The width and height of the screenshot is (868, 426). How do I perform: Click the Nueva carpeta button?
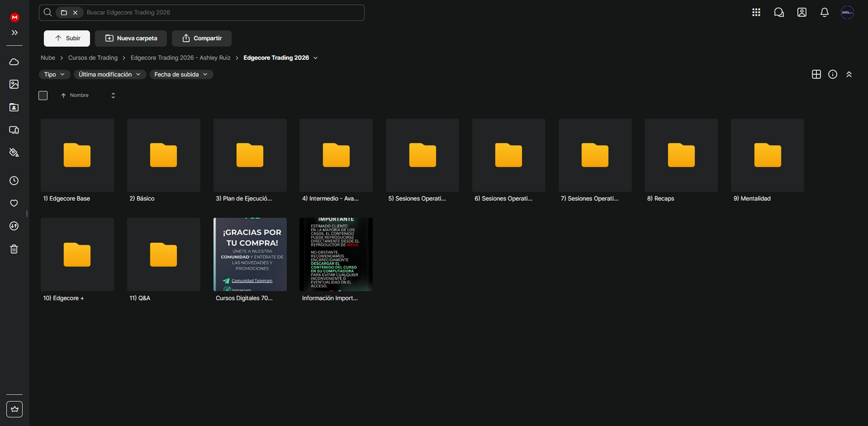(x=131, y=38)
